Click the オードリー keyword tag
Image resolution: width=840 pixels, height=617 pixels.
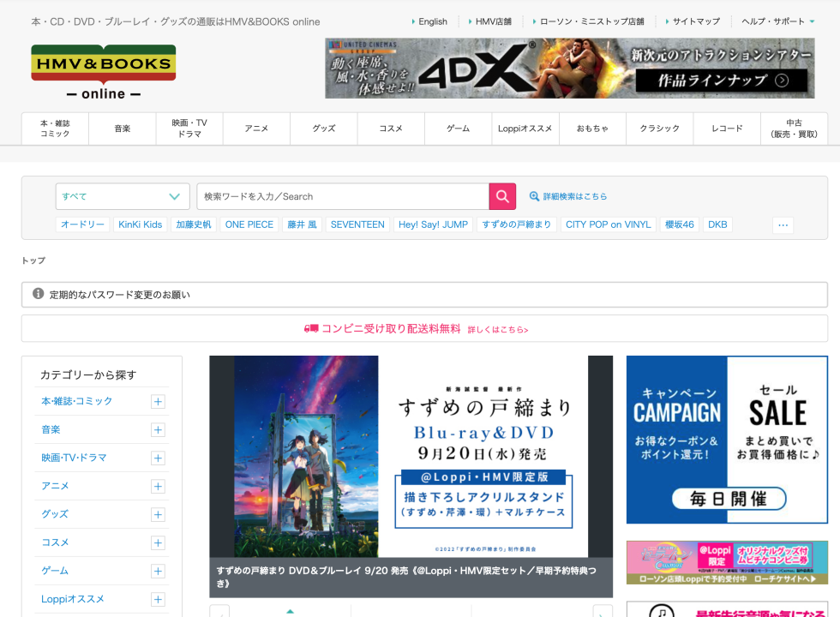coord(82,225)
